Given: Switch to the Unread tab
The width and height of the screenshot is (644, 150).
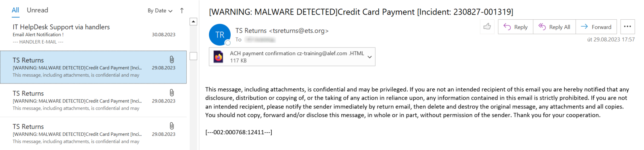Looking at the screenshot, I should 37,10.
